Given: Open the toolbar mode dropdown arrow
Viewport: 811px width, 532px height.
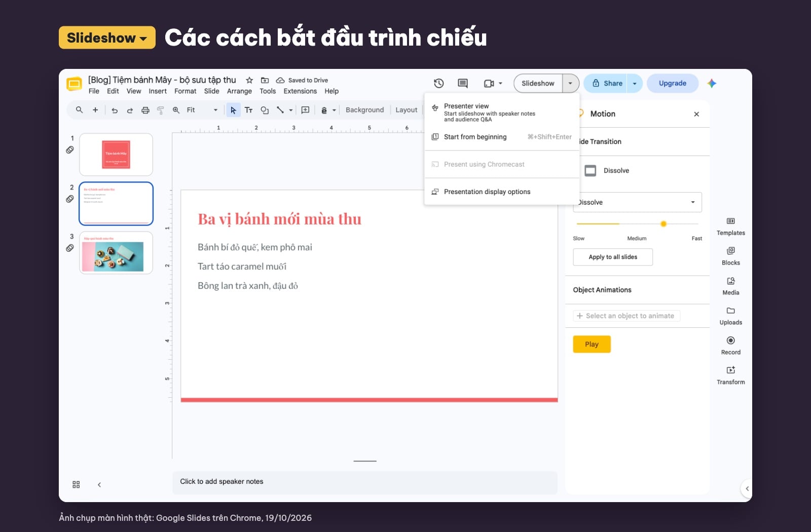Looking at the screenshot, I should pos(334,110).
